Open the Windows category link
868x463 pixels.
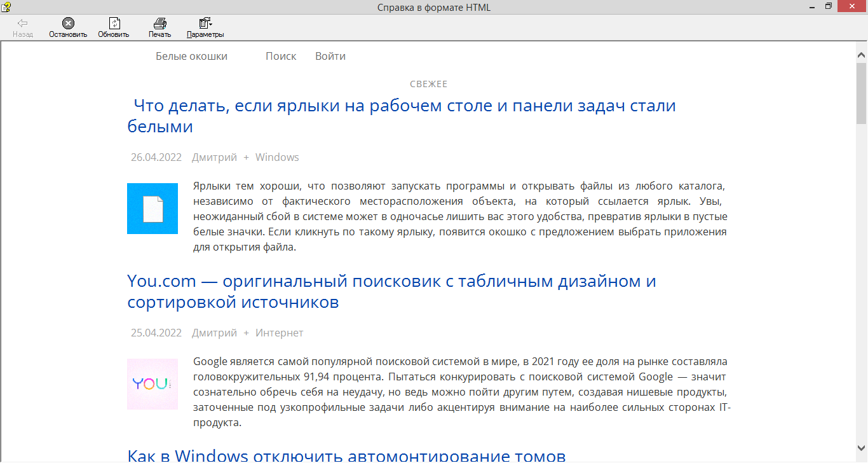coord(277,157)
